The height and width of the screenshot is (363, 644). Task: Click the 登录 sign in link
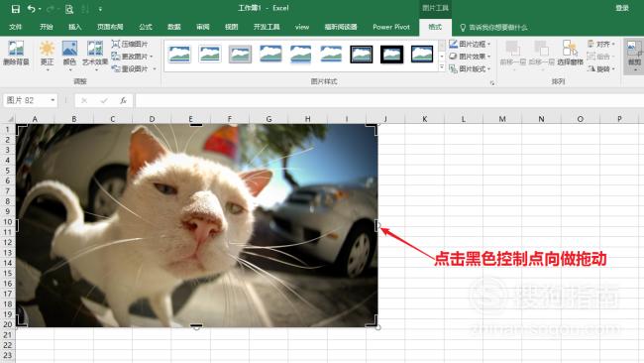622,8
